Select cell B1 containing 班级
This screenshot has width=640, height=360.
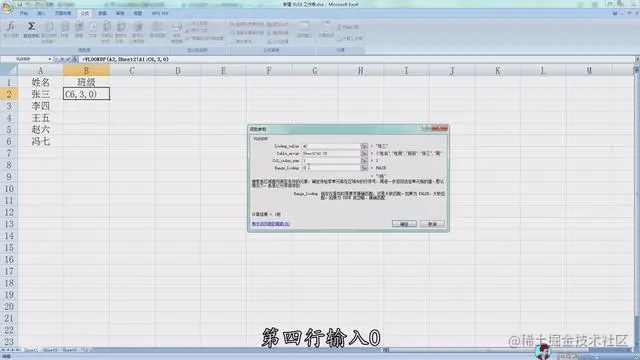pyautogui.click(x=86, y=82)
